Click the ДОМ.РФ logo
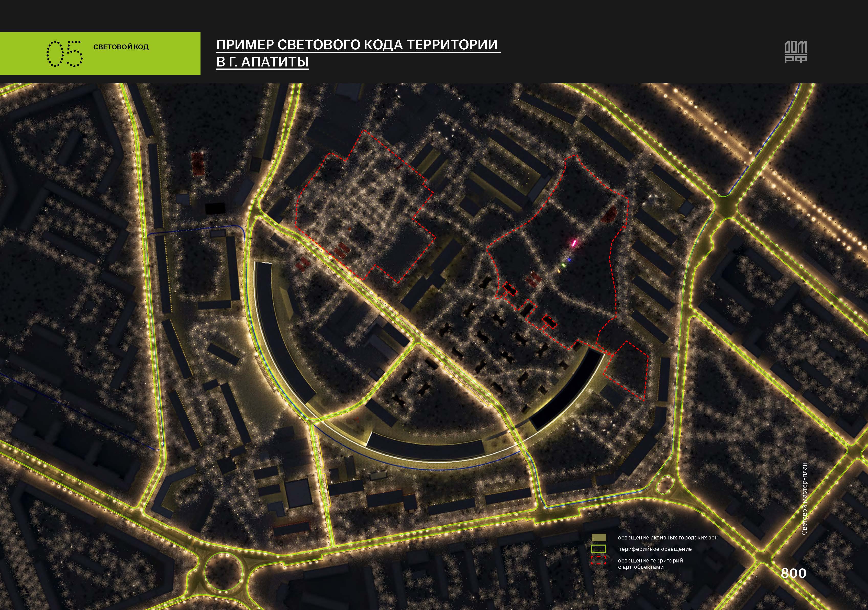868x610 pixels. 795,52
